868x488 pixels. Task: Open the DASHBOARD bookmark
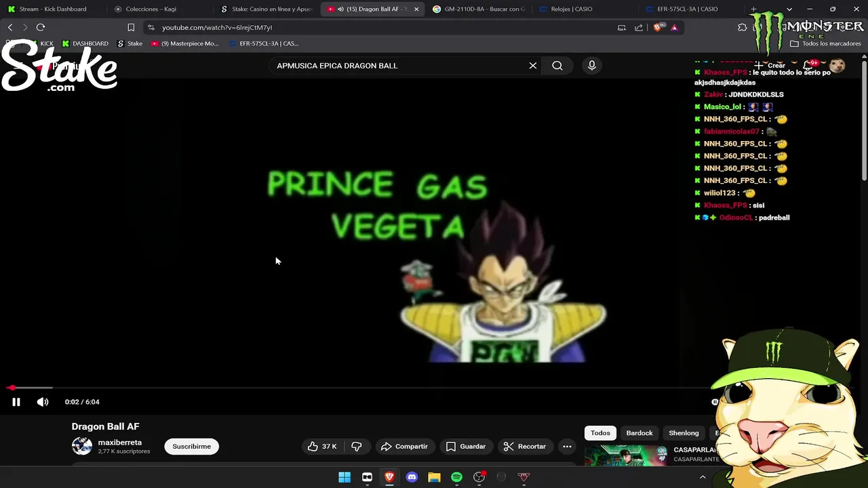point(85,43)
